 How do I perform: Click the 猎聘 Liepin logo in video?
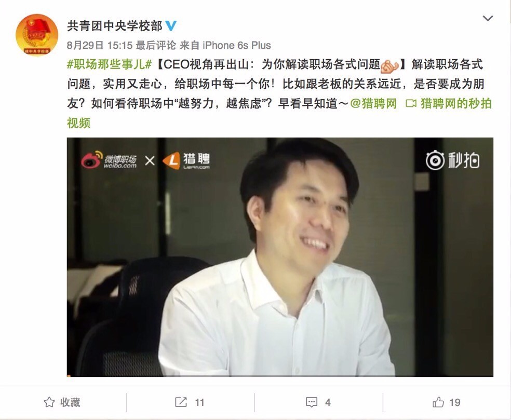pyautogui.click(x=186, y=160)
